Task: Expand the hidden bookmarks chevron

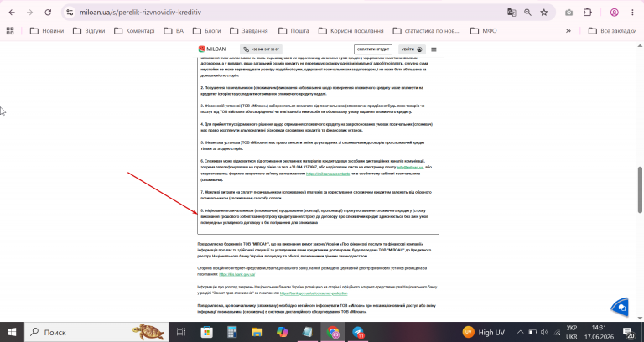Action: pyautogui.click(x=569, y=31)
